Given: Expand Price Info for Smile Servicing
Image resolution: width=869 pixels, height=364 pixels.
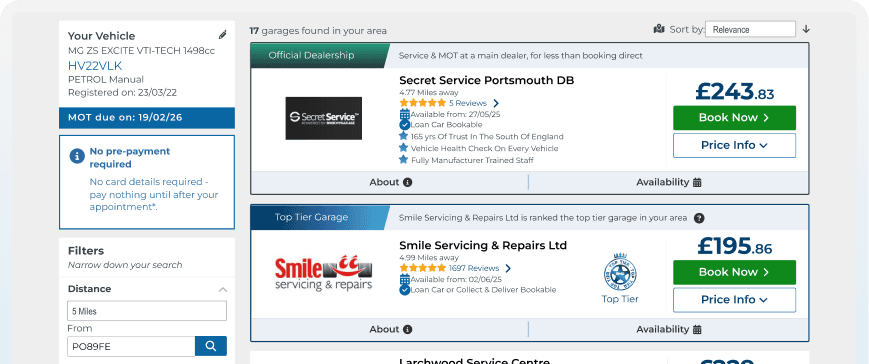Looking at the screenshot, I should pos(734,300).
